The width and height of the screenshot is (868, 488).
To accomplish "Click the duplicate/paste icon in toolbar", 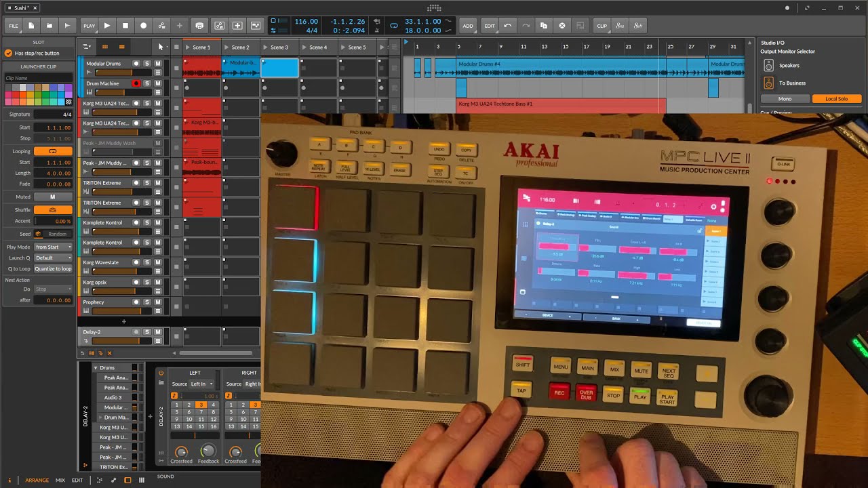I will click(544, 26).
